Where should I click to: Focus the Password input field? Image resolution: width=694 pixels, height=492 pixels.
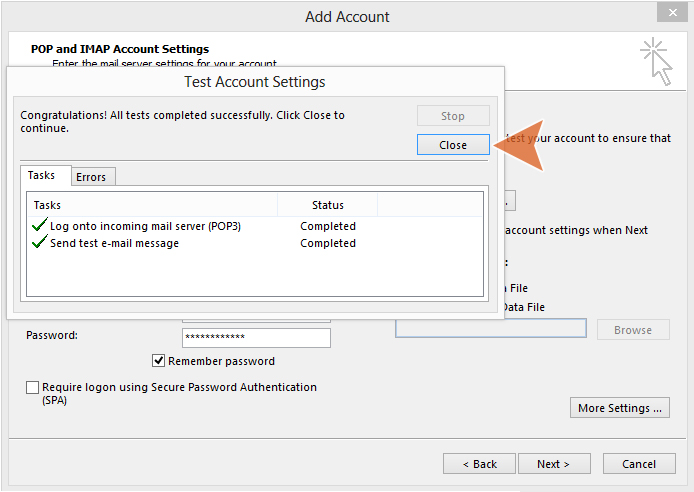pyautogui.click(x=256, y=337)
